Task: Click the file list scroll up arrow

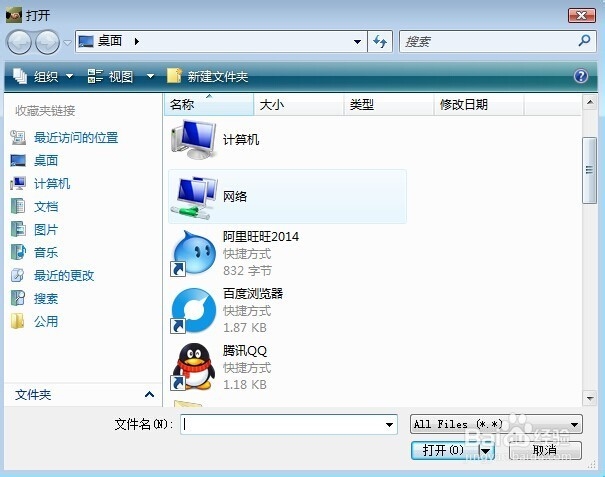Action: tap(590, 103)
